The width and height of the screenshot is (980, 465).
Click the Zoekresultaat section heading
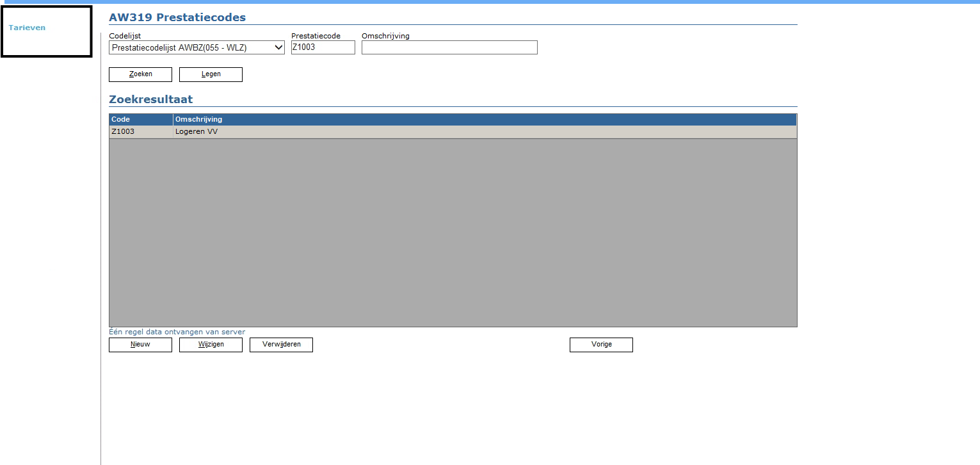pos(150,99)
